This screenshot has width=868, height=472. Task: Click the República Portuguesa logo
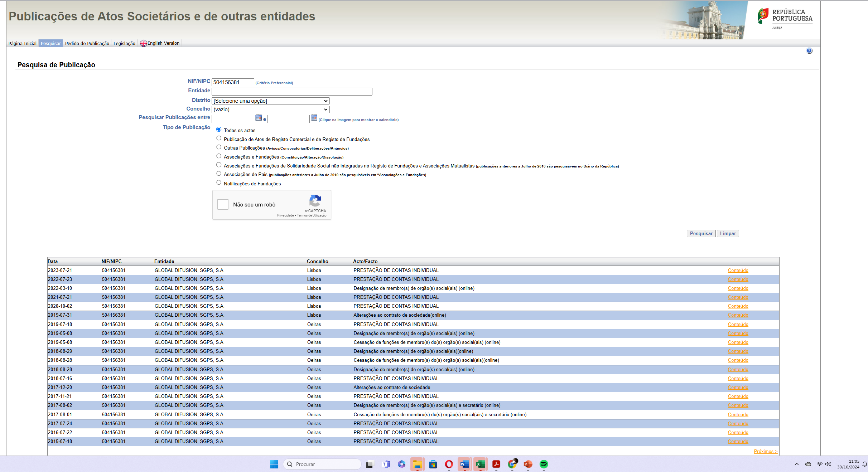pos(784,18)
